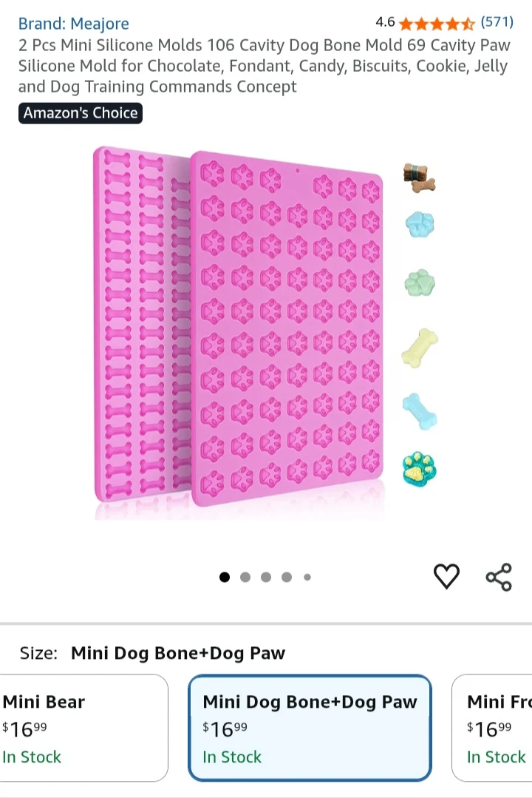The image size is (532, 798).
Task: Tap the brown dog biscuit stack image
Action: [419, 178]
